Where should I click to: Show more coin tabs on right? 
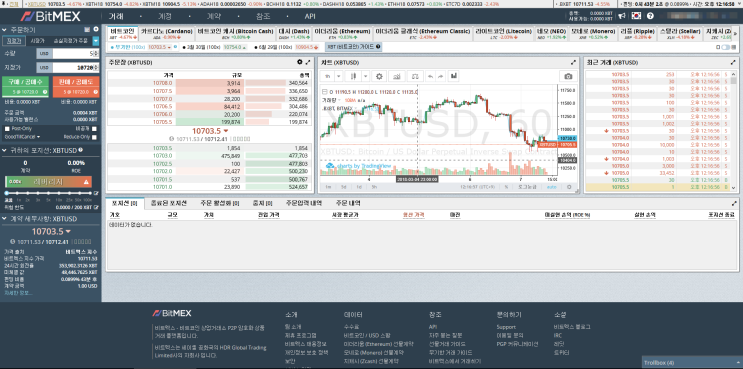click(x=735, y=33)
